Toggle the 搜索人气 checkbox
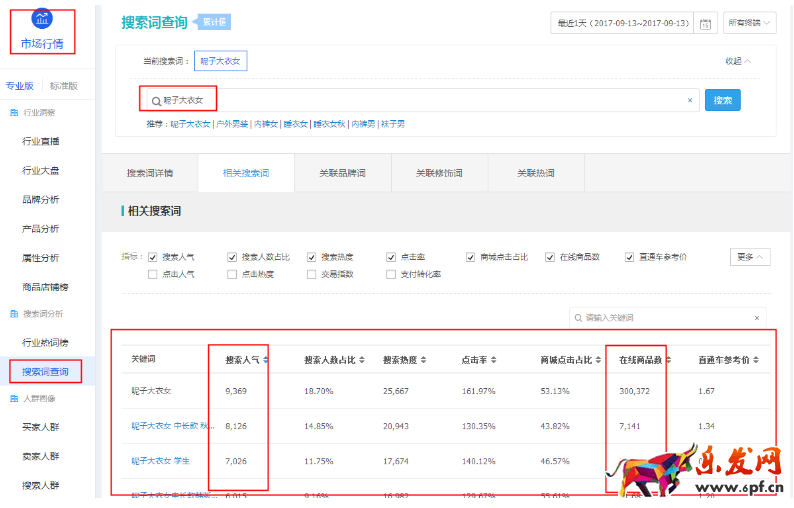 153,257
